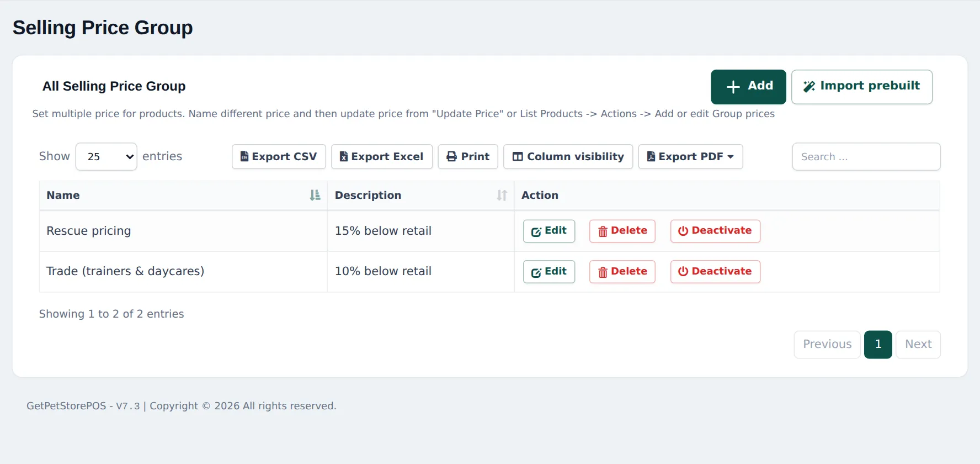Edit the Trade (trainers & daycares) group
Image resolution: width=980 pixels, height=464 pixels.
tap(549, 272)
